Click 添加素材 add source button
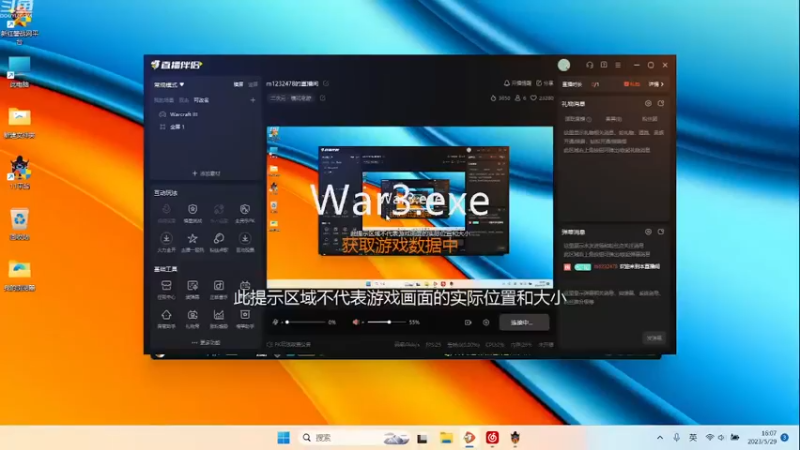800x450 pixels. [x=206, y=173]
